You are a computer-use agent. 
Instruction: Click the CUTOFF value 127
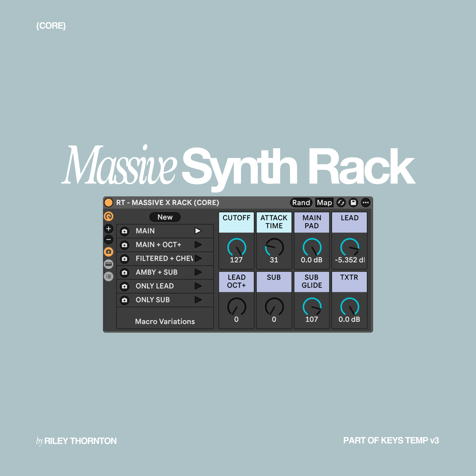click(x=236, y=260)
